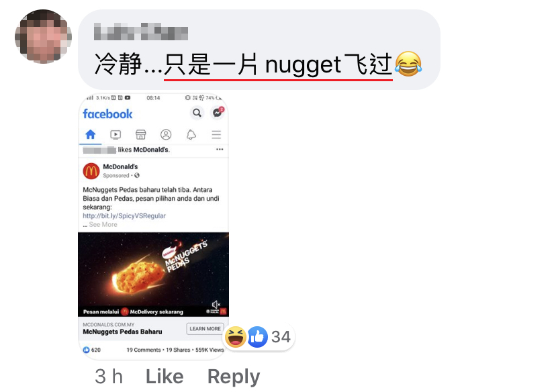The image size is (556, 392).
Task: Select the Home tab icon
Action: coord(91,135)
